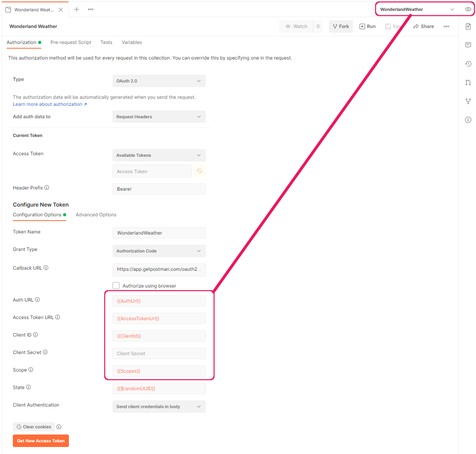Open the Learn more about authorization link
The image size is (476, 454).
coord(47,104)
